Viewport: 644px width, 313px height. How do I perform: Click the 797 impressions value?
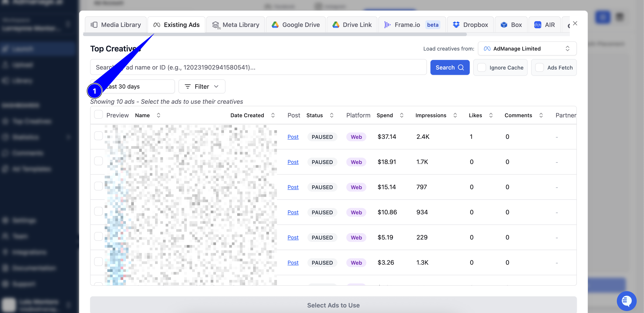tap(422, 187)
